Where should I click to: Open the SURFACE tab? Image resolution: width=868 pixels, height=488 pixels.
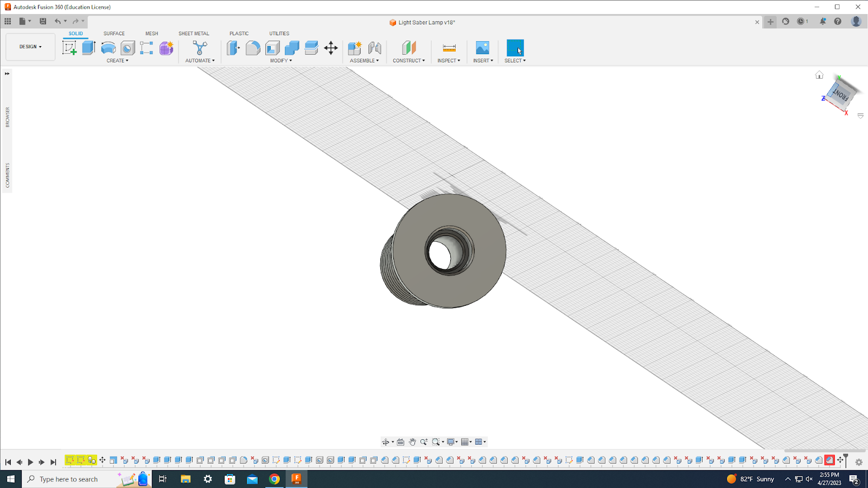point(114,33)
